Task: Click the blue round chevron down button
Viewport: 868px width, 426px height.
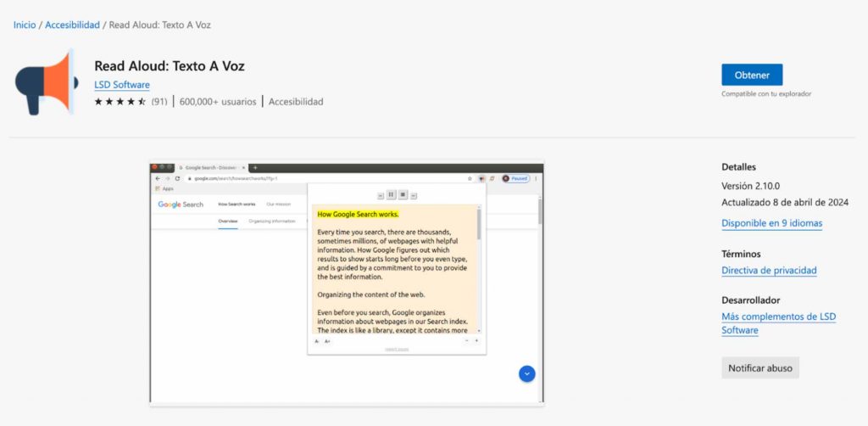Action: coord(526,374)
